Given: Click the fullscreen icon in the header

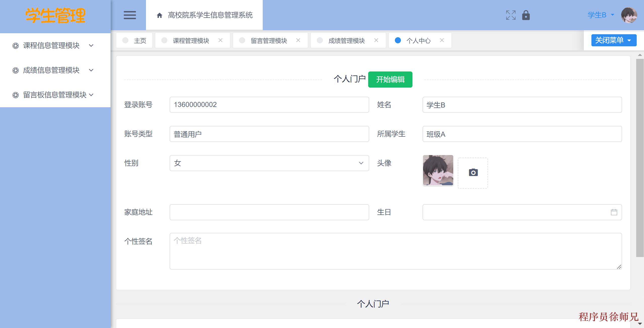Looking at the screenshot, I should (510, 15).
